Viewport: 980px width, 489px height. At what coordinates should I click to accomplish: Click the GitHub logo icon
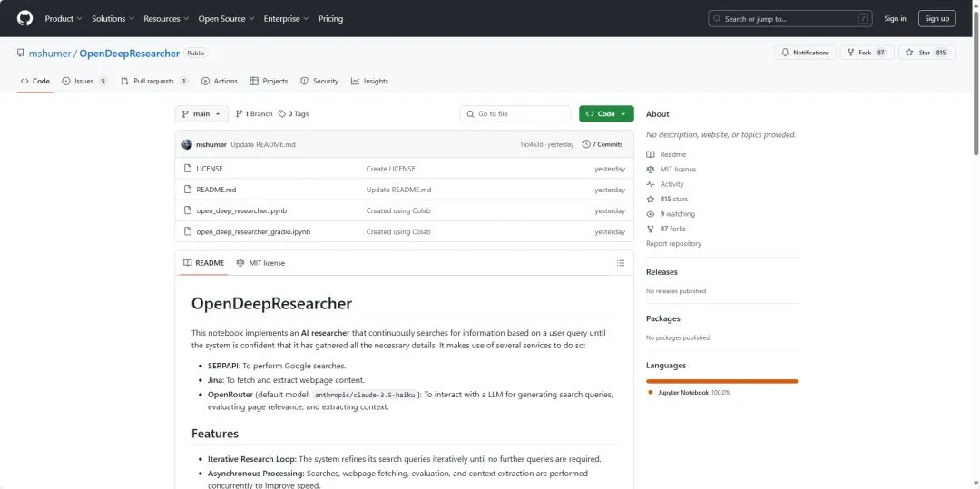(24, 18)
